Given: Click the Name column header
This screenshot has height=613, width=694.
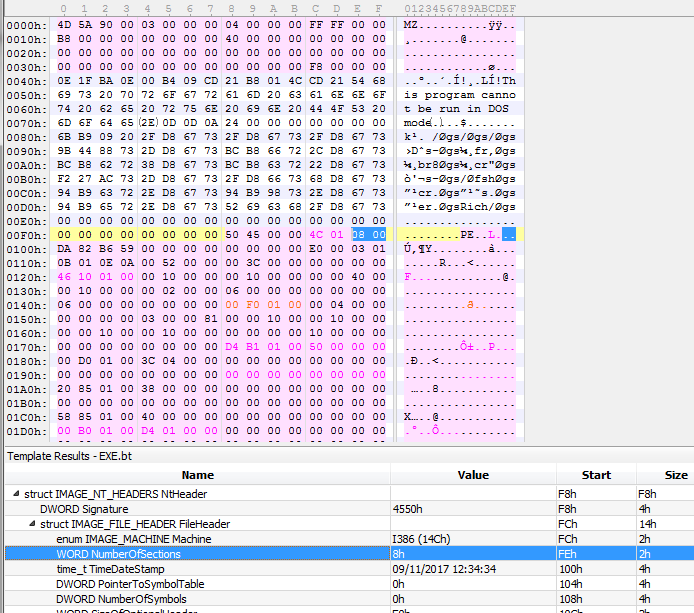Looking at the screenshot, I should (197, 475).
